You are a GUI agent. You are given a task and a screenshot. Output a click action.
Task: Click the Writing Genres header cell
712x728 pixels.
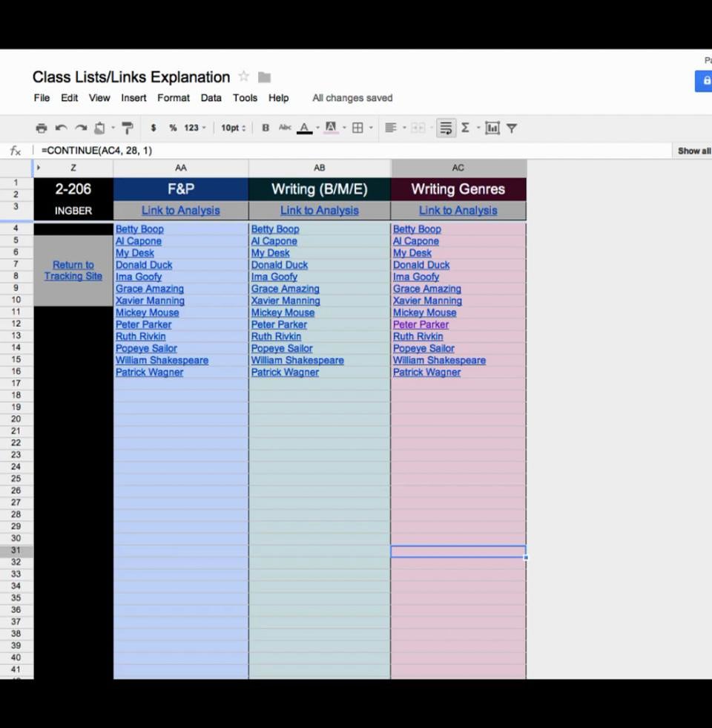[458, 189]
